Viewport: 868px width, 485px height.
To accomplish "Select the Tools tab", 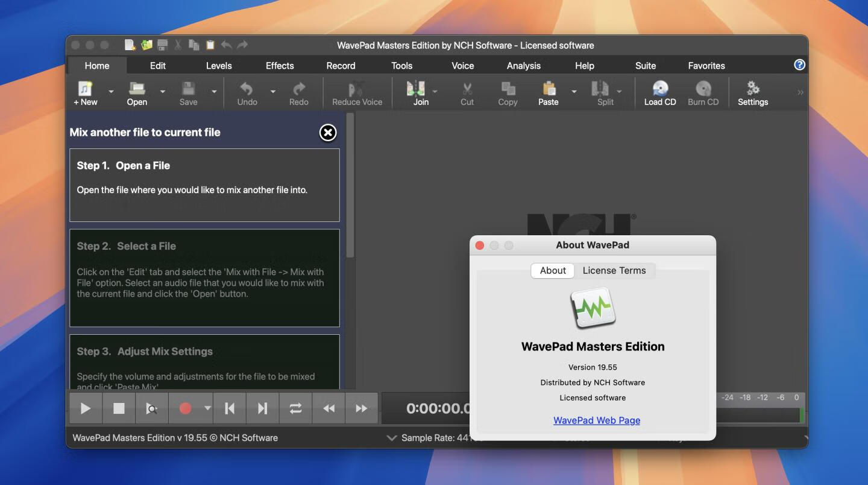I will coord(401,65).
